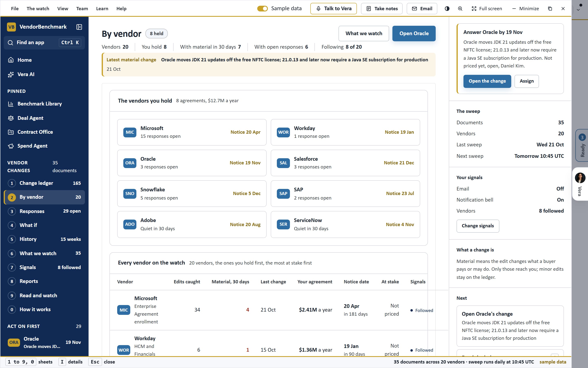The image size is (588, 368).
Task: Open Spend Agent pinned app
Action: click(x=44, y=146)
